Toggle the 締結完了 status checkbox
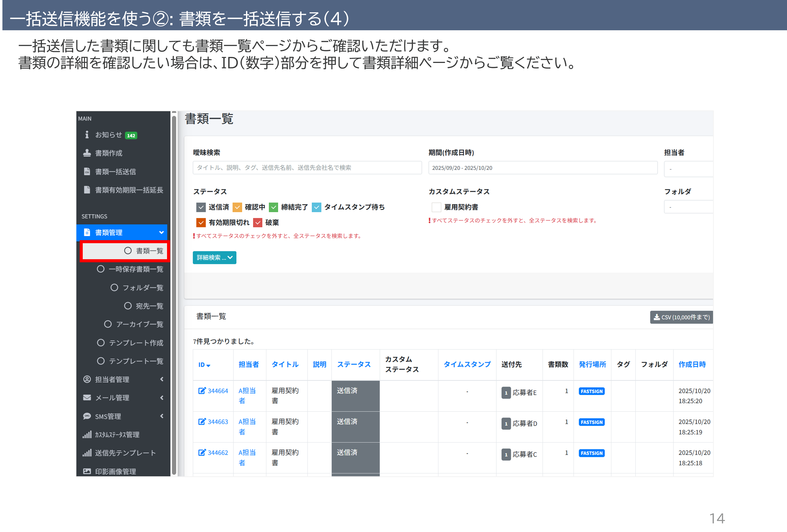This screenshot has width=787, height=532. point(273,207)
